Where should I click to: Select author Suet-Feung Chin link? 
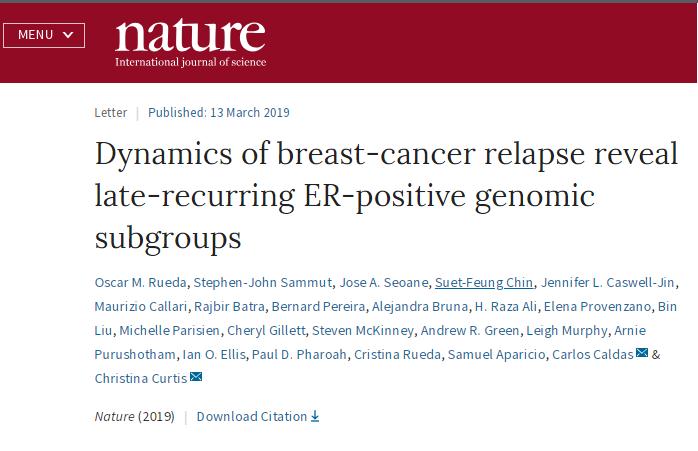click(x=484, y=282)
